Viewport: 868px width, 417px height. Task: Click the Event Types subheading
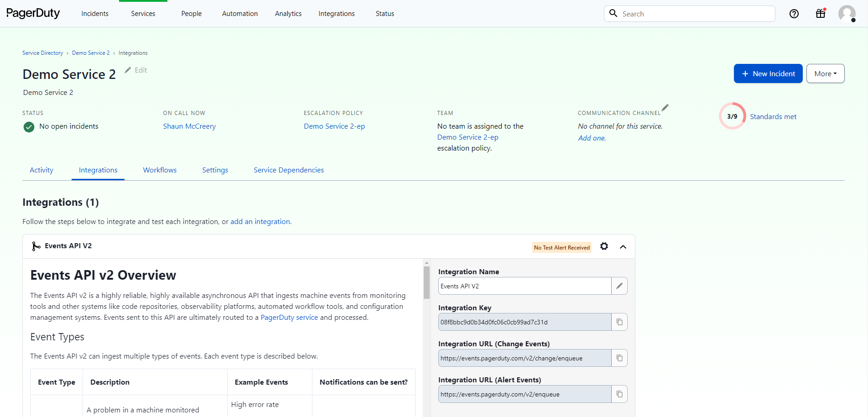(x=57, y=337)
